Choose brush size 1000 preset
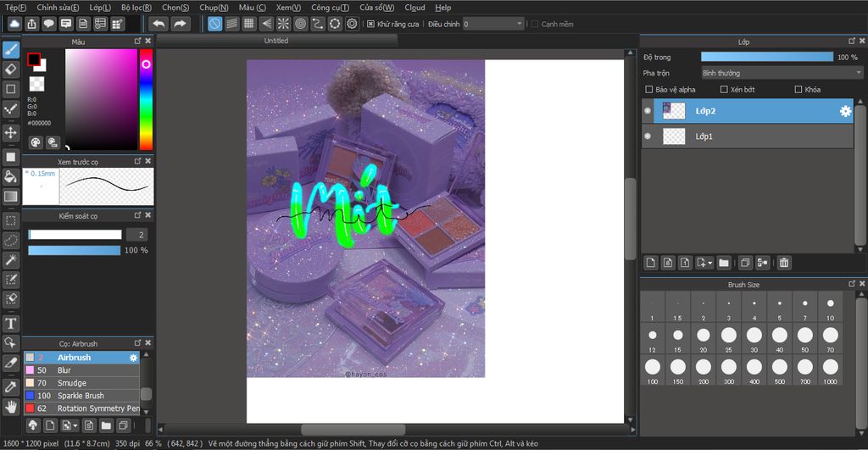 coord(830,371)
